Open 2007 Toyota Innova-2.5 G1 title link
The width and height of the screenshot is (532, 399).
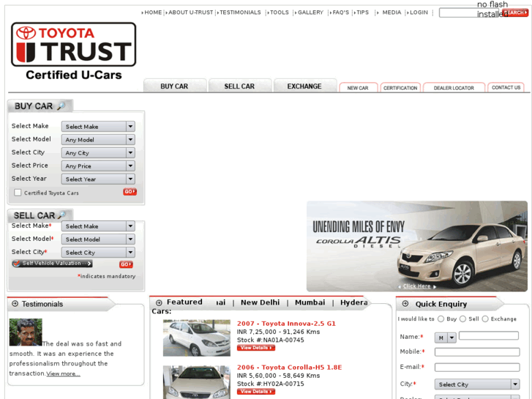(286, 324)
